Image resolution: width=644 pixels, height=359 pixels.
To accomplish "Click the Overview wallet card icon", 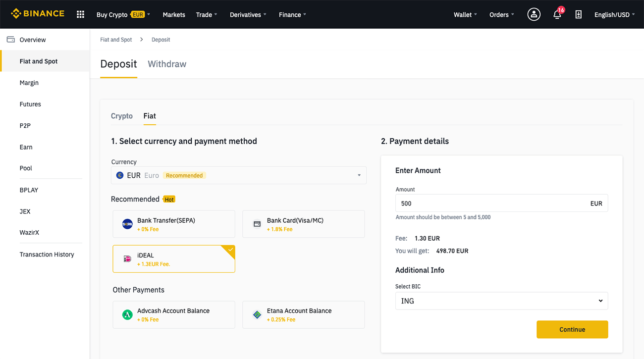I will [x=11, y=40].
